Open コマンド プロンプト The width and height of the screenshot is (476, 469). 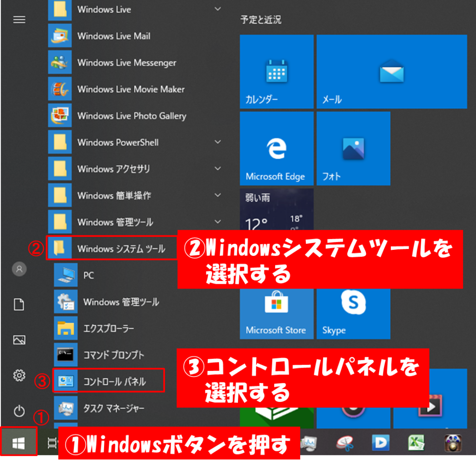click(x=115, y=355)
